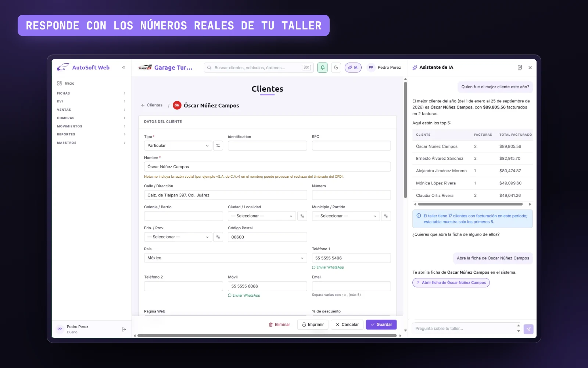Click the settings icon next to Municipio / Partido

386,216
